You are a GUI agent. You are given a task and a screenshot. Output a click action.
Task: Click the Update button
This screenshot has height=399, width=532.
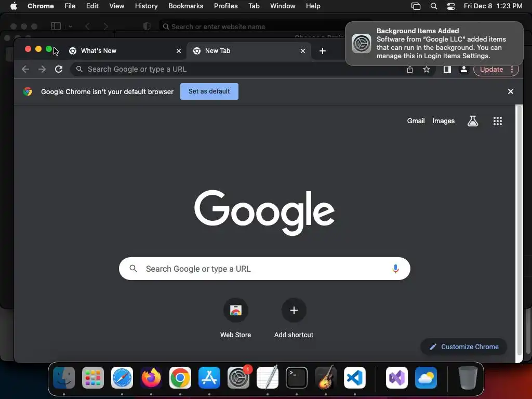point(491,70)
